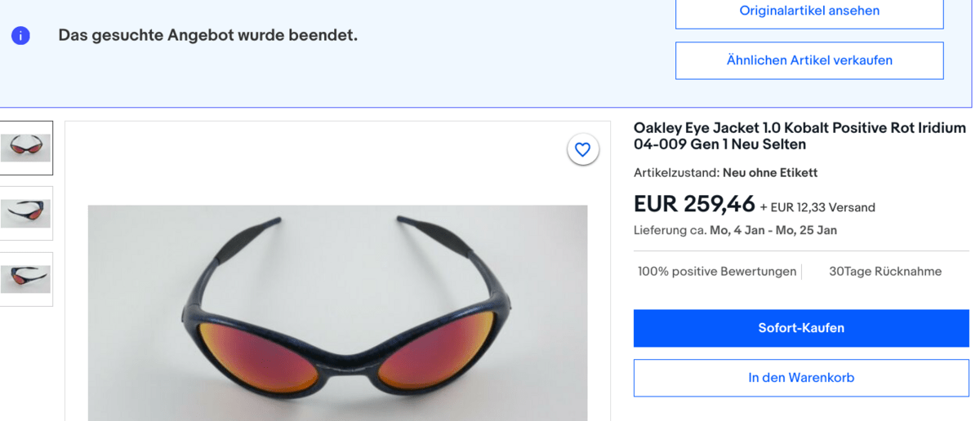Viewport: 980px width, 421px height.
Task: Select the third sunglasses thumbnail
Action: click(26, 278)
